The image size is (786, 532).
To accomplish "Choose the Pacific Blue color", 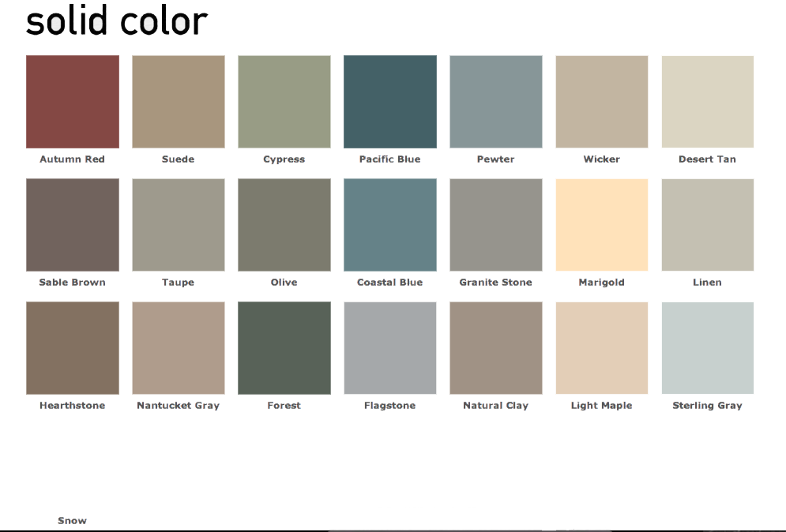I will pos(389,101).
